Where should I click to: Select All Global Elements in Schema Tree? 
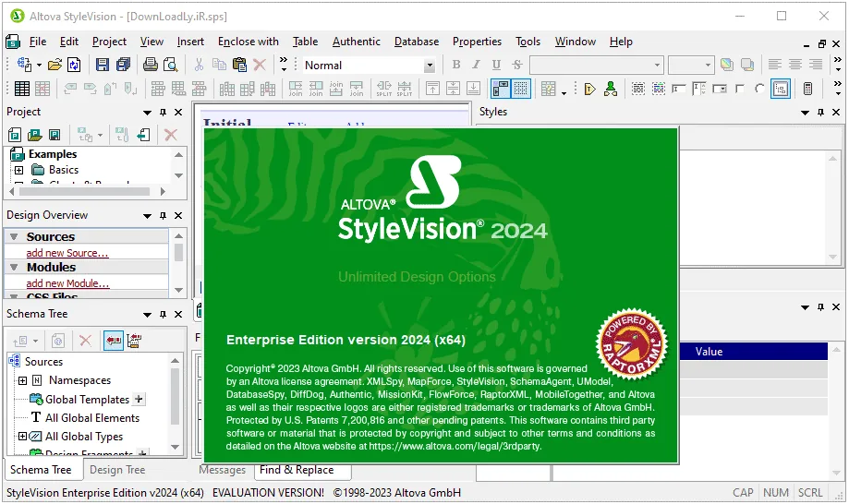coord(92,418)
